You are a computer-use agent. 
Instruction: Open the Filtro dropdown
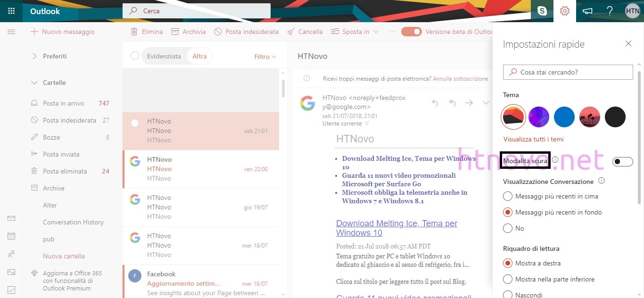pos(265,57)
